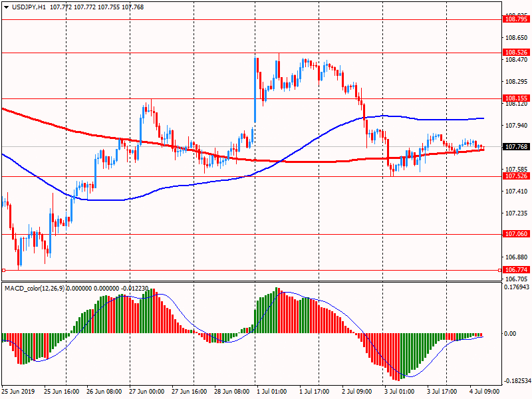
Task: Select the 0.00 MACD zero level label
Action: pos(510,334)
